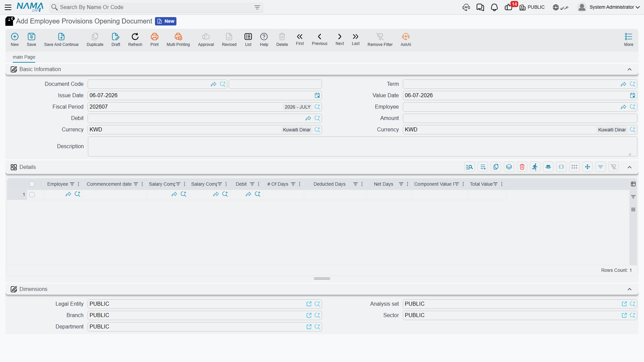
Task: Open the AskAI assistant
Action: point(406,40)
